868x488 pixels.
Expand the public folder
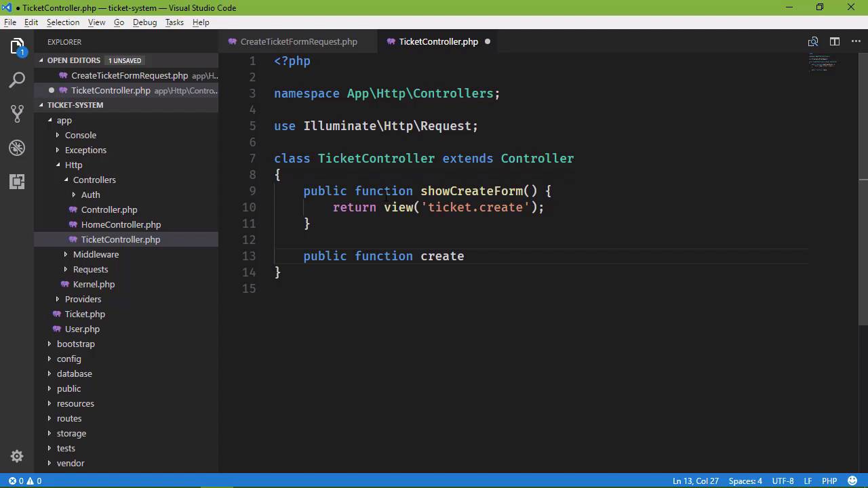pyautogui.click(x=50, y=388)
